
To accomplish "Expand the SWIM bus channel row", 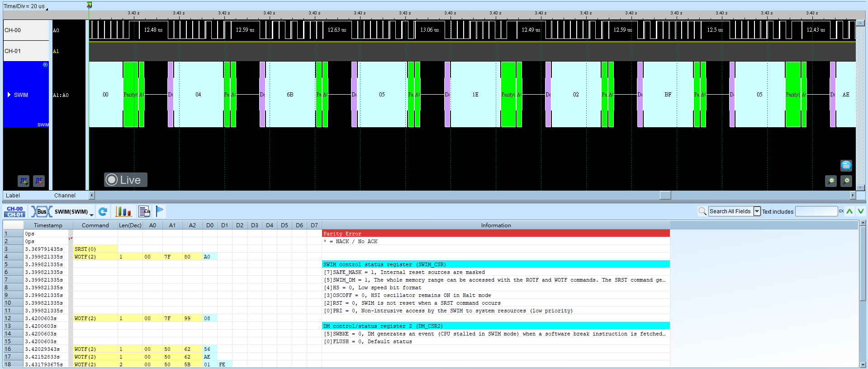I will coord(9,95).
